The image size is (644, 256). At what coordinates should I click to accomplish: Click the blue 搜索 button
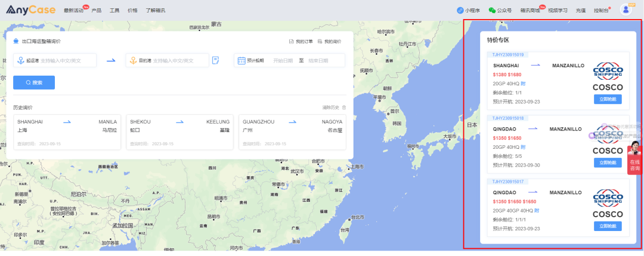[33, 83]
